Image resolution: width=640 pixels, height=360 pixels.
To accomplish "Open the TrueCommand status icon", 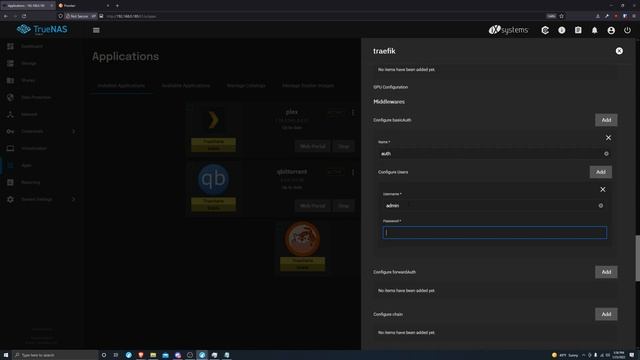I will point(545,30).
